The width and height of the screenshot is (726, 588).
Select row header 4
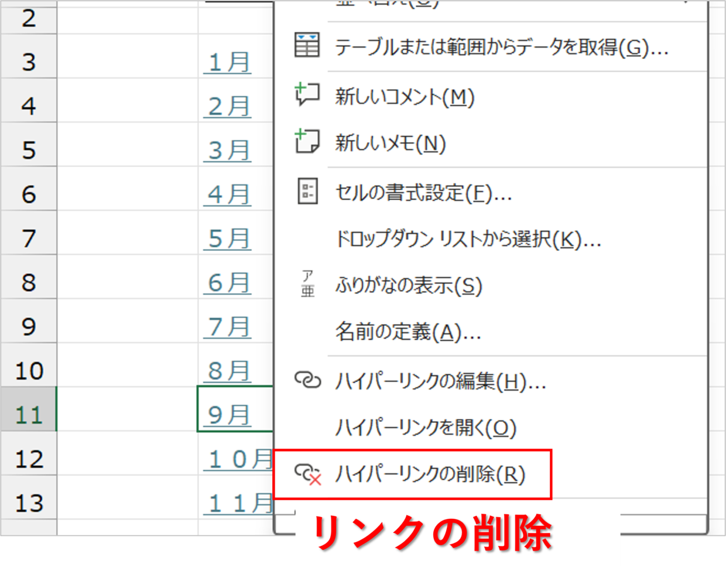point(29,101)
